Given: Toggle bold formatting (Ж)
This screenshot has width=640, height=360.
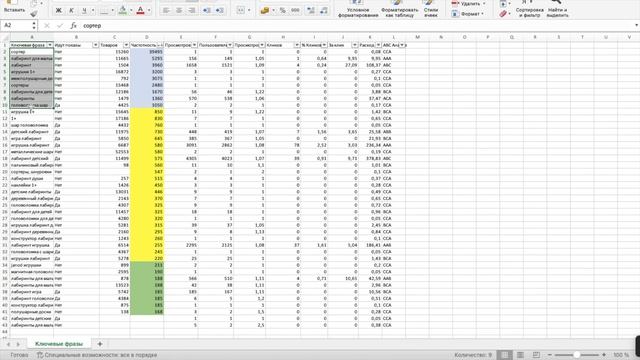Looking at the screenshot, I should click(x=58, y=10).
